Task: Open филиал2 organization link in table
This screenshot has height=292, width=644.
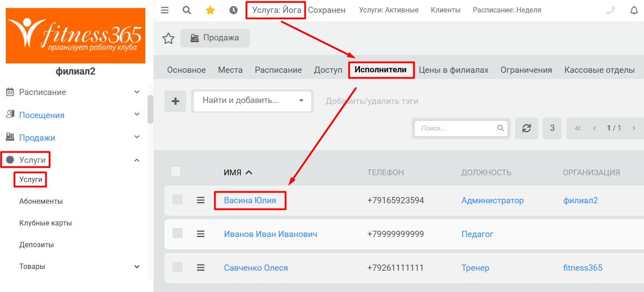Action: click(580, 200)
